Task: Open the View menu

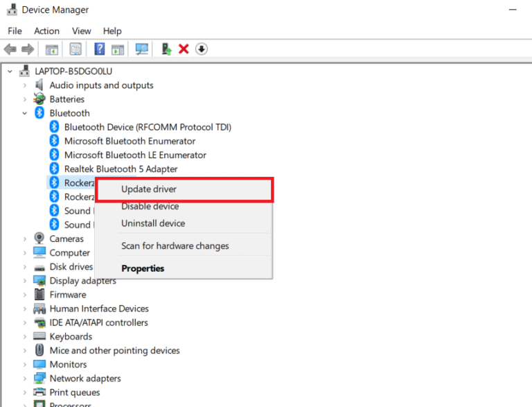Action: click(82, 31)
